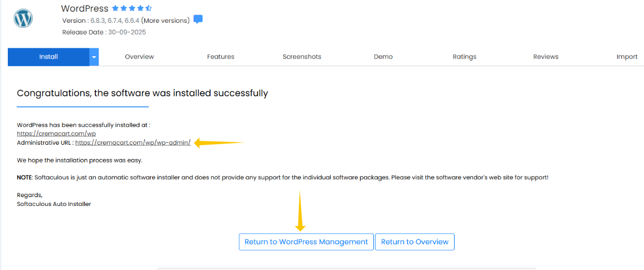Open the Features tab
Viewport: 644px width, 270px height.
[x=221, y=57]
